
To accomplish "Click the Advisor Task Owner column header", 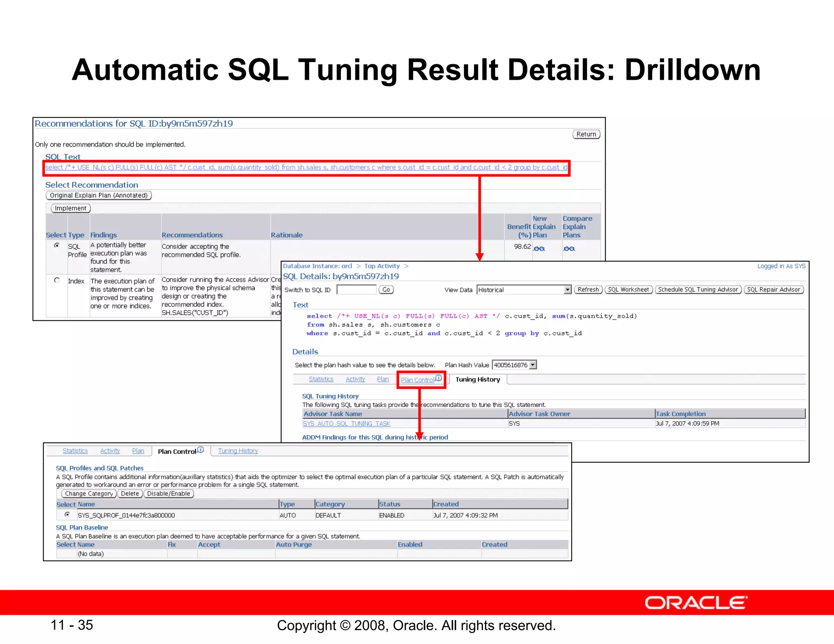I will [x=540, y=414].
